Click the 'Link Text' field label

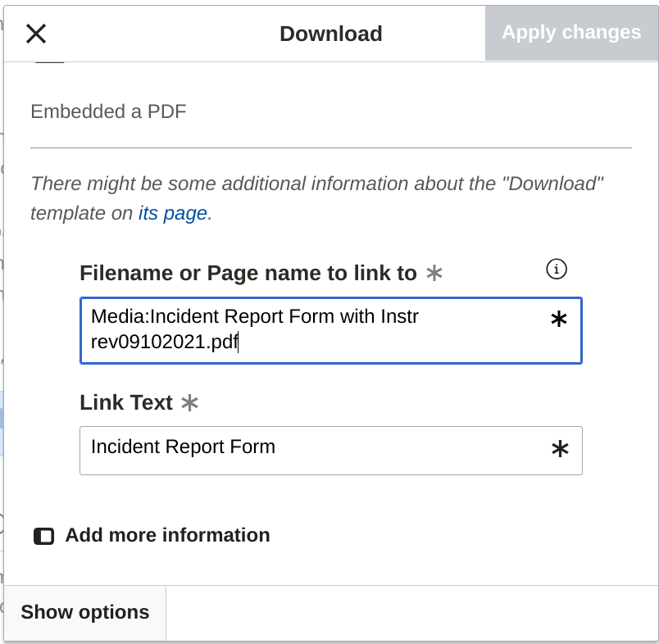coord(126,402)
